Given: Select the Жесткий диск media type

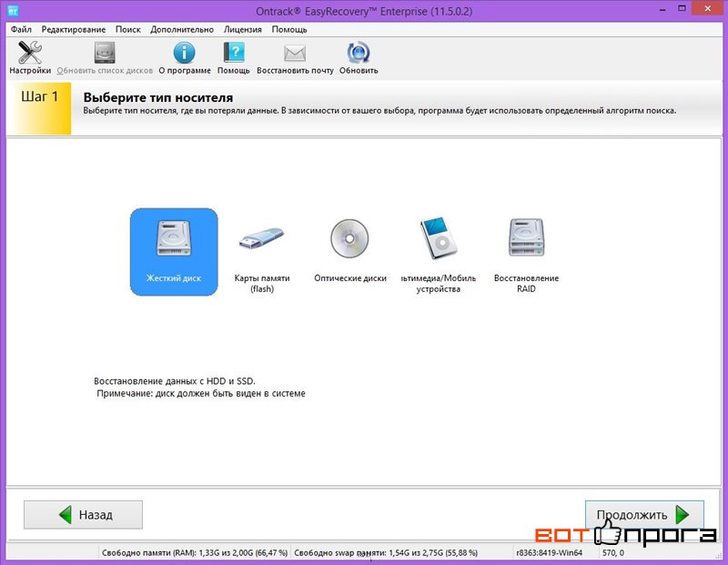Looking at the screenshot, I should click(x=174, y=252).
